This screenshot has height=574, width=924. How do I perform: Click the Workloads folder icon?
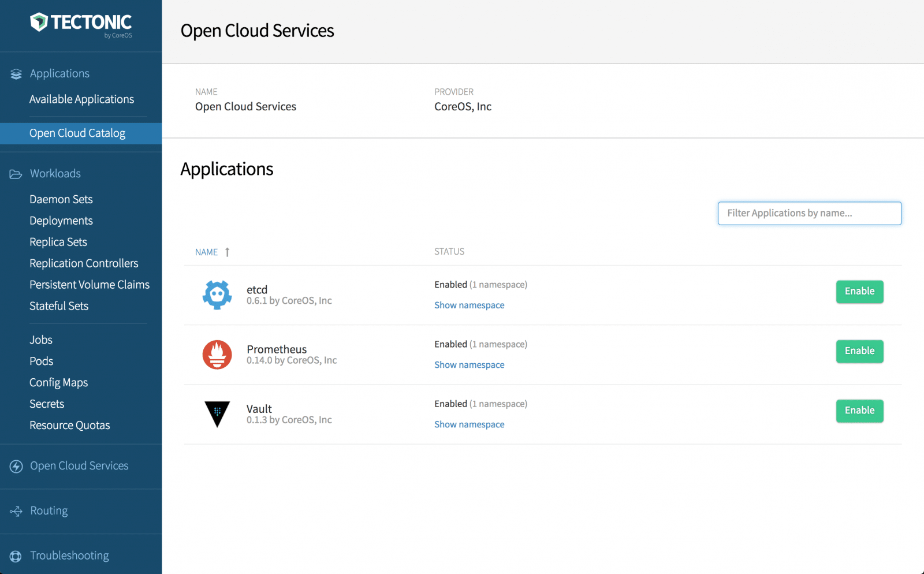pos(16,174)
